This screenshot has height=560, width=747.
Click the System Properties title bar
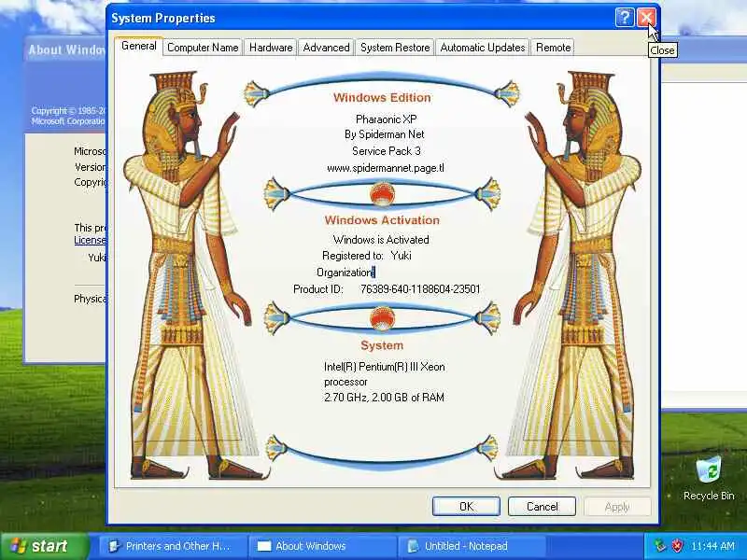click(x=362, y=18)
